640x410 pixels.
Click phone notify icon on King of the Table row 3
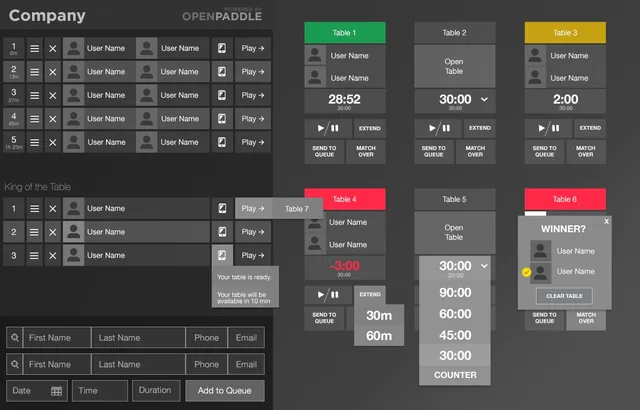coord(222,255)
